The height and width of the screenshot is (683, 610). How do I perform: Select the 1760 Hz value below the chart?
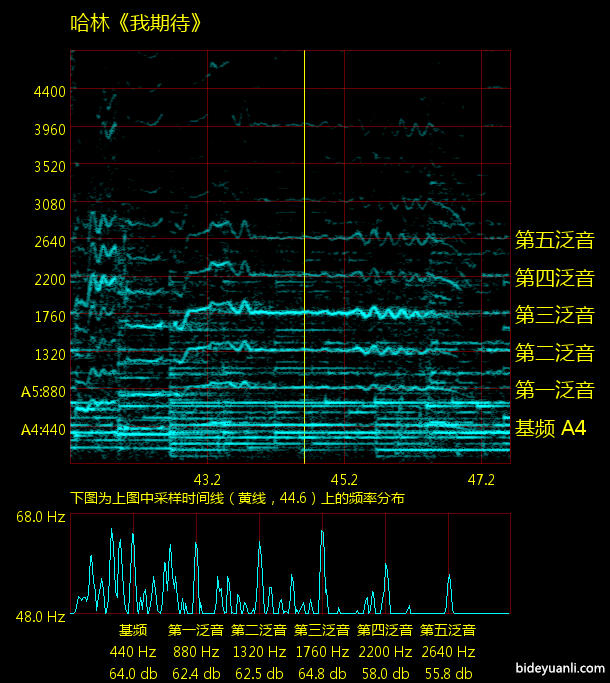pos(322,652)
